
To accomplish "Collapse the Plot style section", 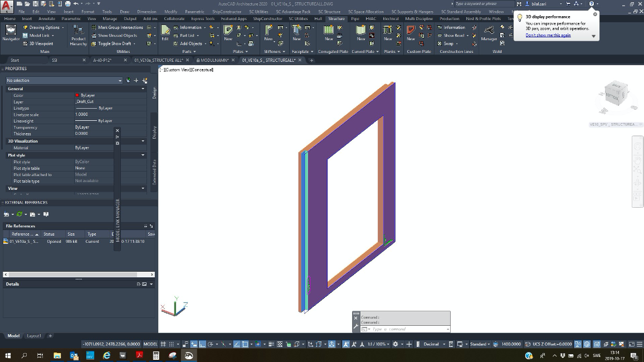I will [143, 155].
